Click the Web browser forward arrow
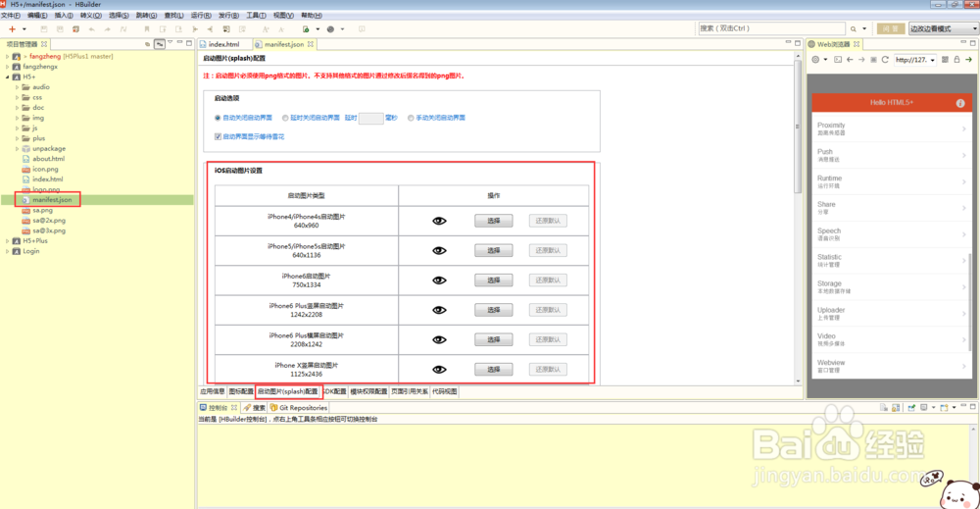Image resolution: width=980 pixels, height=509 pixels. point(861,60)
